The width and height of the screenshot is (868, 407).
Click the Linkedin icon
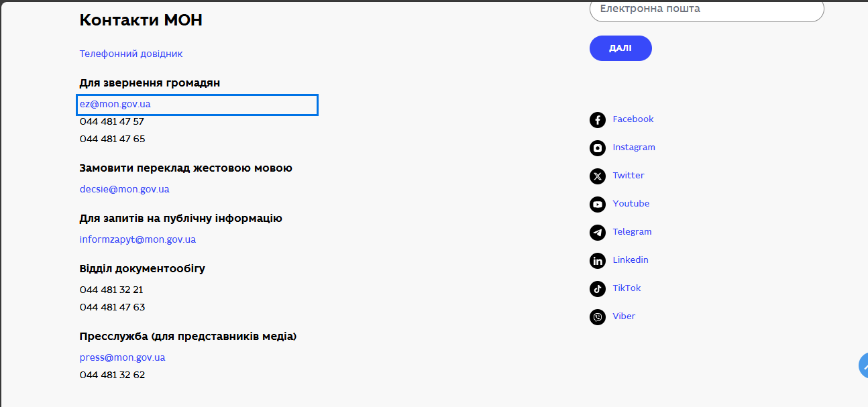pos(597,261)
